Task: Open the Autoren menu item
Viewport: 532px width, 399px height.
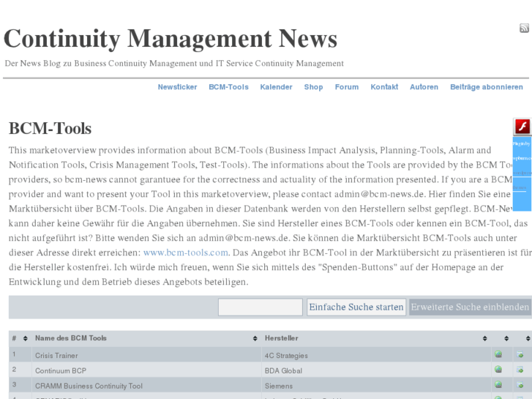Action: click(424, 87)
